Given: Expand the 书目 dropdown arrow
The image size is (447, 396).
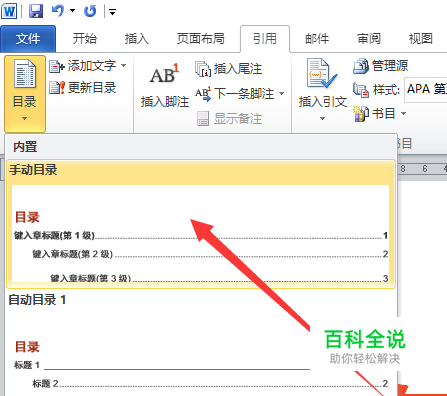Looking at the screenshot, I should (403, 114).
